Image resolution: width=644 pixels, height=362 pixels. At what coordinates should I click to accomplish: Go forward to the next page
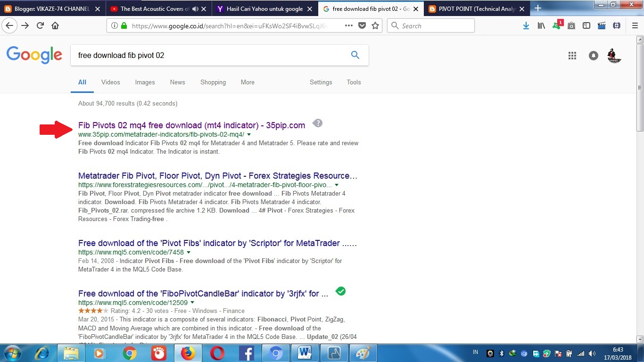pyautogui.click(x=25, y=26)
